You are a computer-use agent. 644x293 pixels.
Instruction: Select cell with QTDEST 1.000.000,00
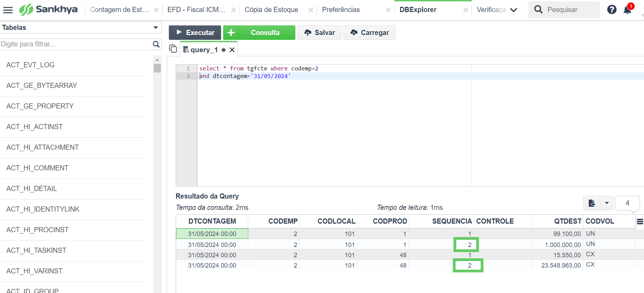[557, 245]
